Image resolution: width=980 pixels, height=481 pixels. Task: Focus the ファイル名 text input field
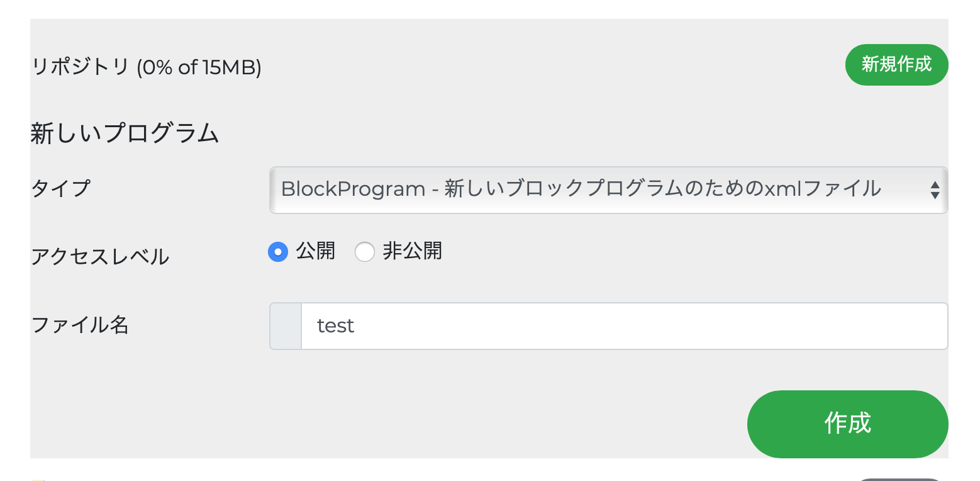pos(623,326)
